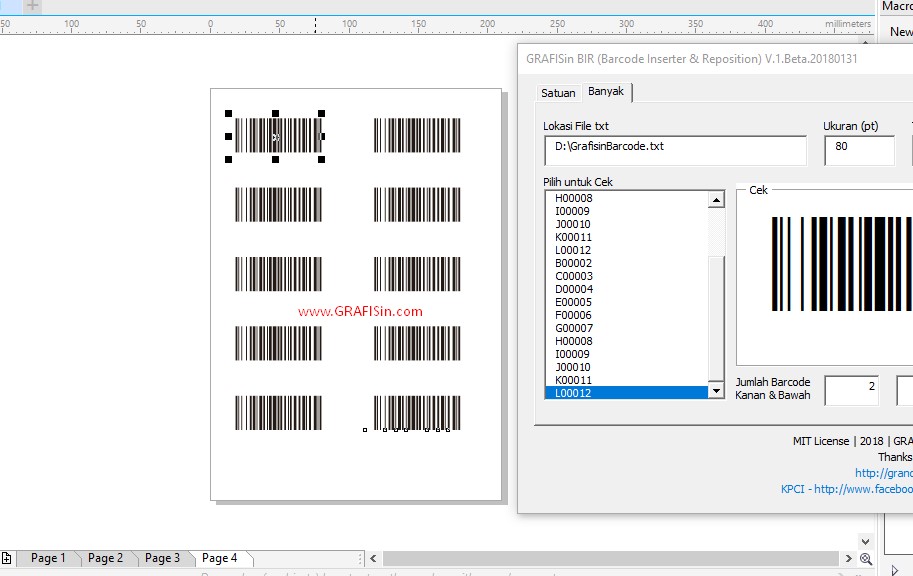Click the horizontal scrollbar track

[x=610, y=559]
